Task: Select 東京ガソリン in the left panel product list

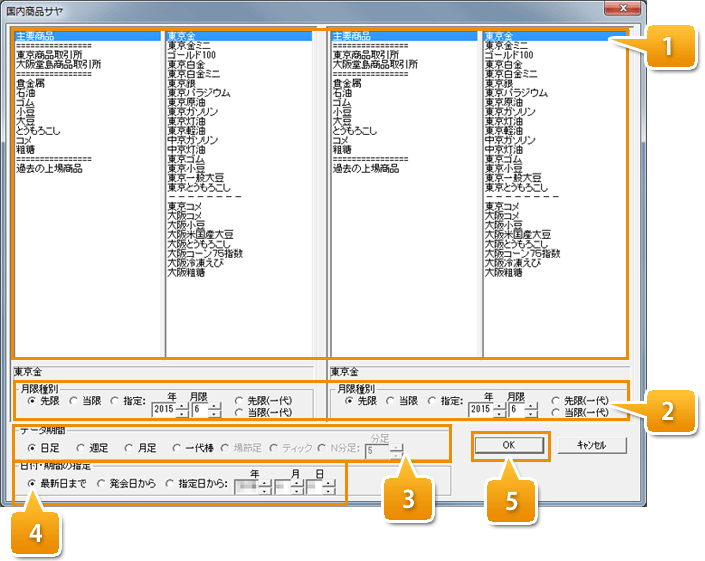Action: (x=193, y=112)
